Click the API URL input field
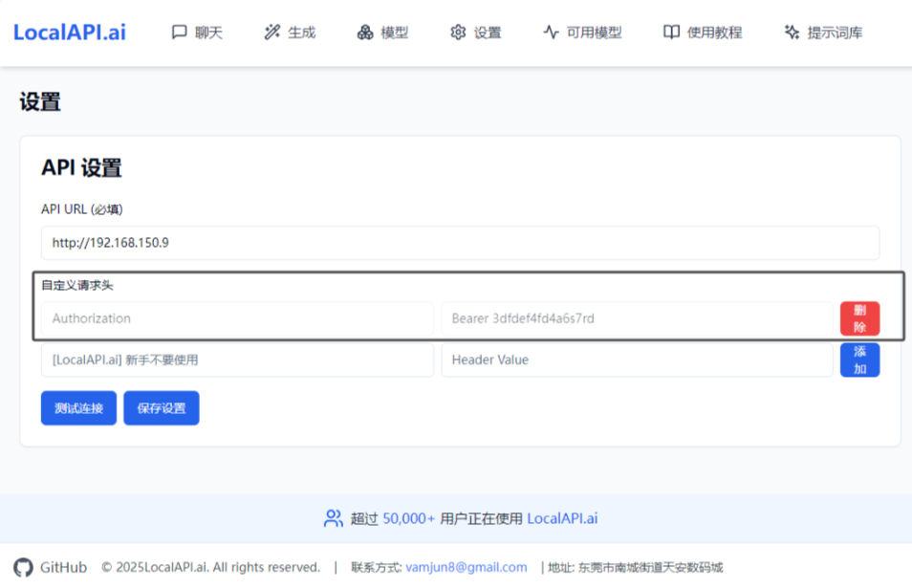 pos(459,243)
